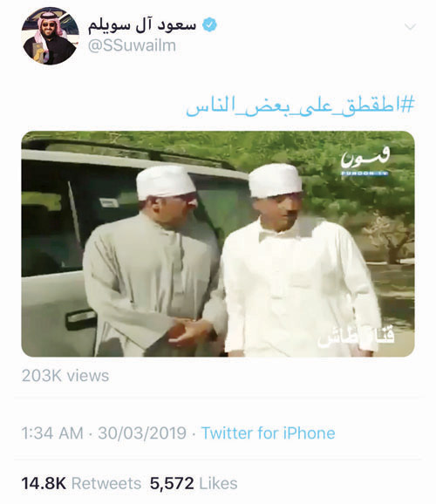Image resolution: width=436 pixels, height=504 pixels.
Task: Open the Twitter for iPhone source link
Action: [269, 433]
